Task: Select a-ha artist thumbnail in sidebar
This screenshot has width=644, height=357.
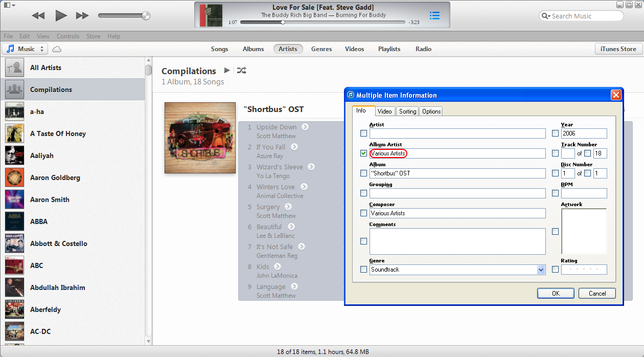Action: click(14, 111)
